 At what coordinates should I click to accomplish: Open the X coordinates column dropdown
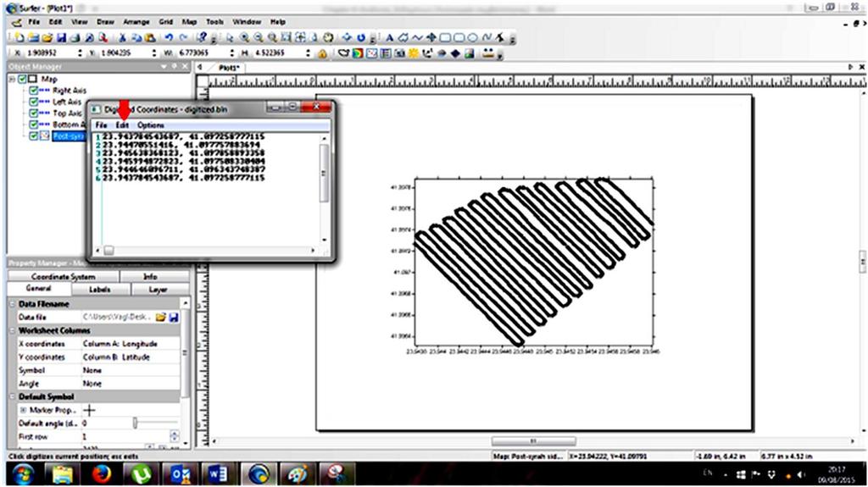pos(131,344)
